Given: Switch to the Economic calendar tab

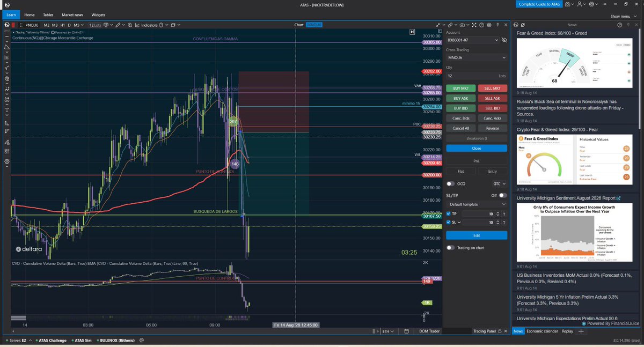Looking at the screenshot, I should coord(543,331).
